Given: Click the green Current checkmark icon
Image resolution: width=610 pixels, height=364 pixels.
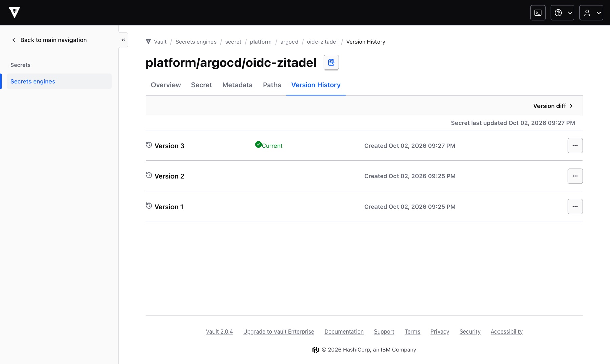Looking at the screenshot, I should [258, 145].
